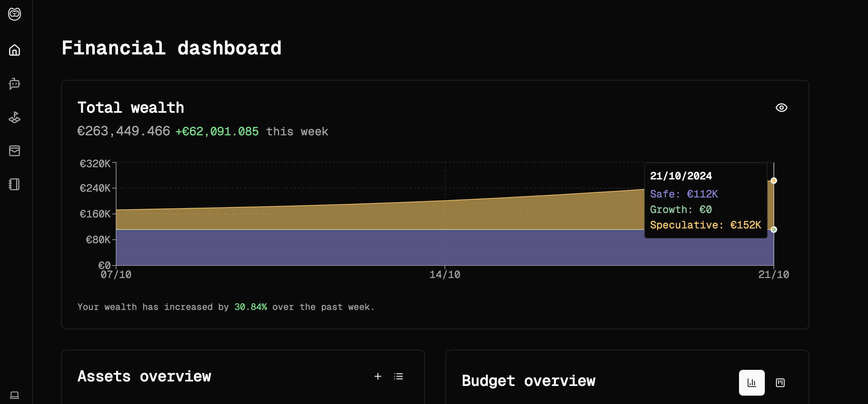Open the chatbot assistant sidebar icon

click(x=15, y=83)
